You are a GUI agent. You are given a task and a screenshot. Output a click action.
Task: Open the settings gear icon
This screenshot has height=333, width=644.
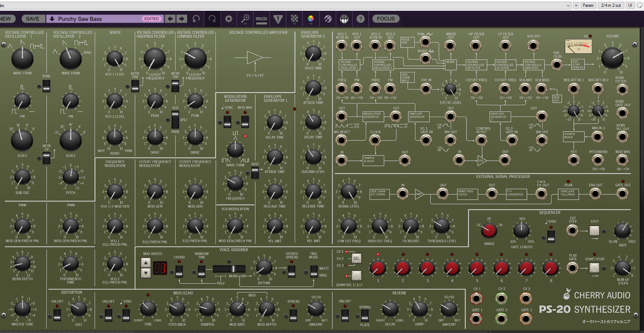point(229,19)
